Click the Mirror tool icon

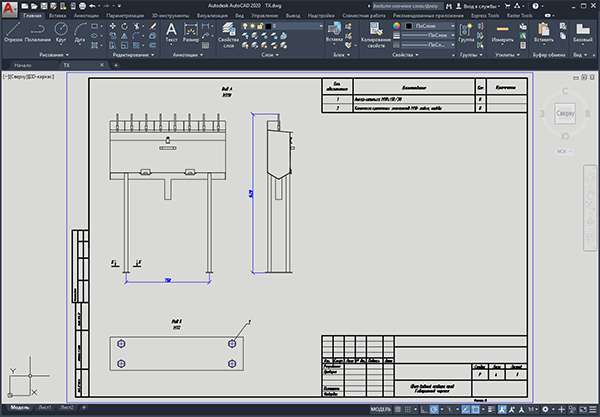(x=124, y=36)
